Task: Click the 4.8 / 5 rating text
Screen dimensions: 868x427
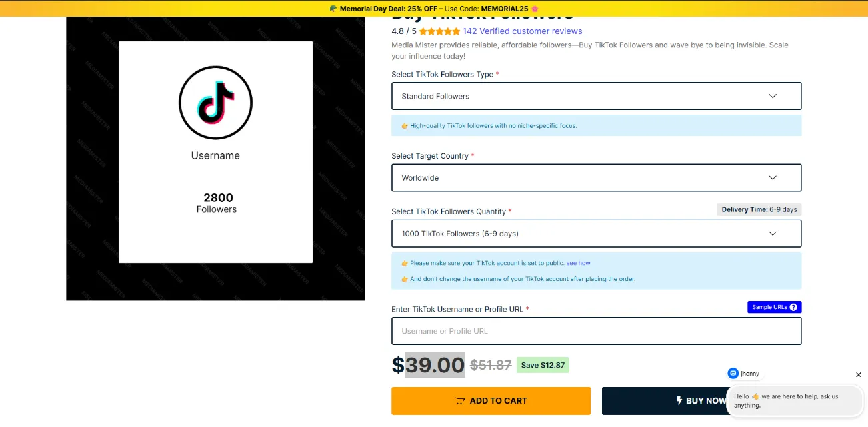Action: click(404, 31)
